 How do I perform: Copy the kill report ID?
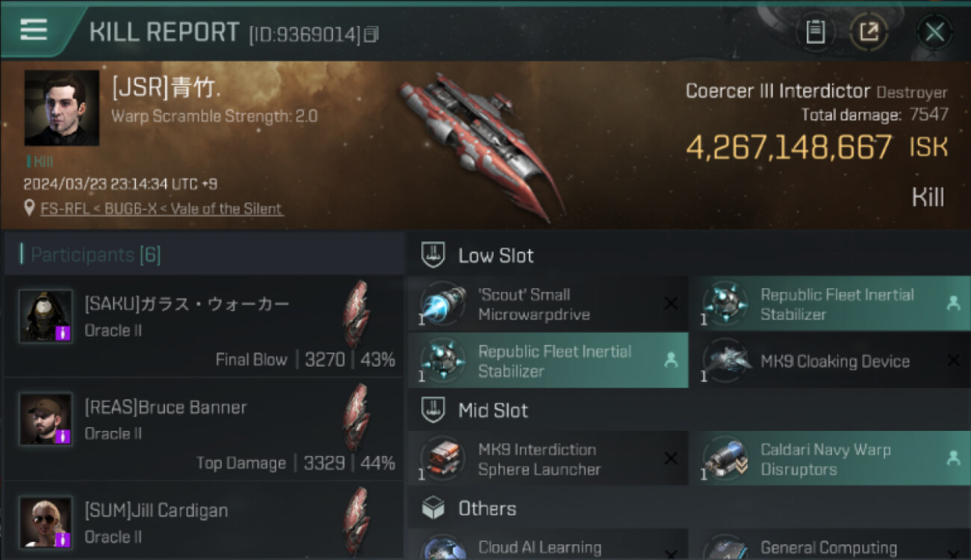[x=371, y=34]
